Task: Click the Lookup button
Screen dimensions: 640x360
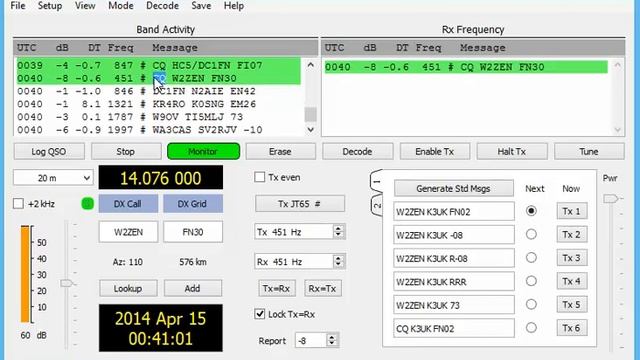Action: [x=128, y=288]
